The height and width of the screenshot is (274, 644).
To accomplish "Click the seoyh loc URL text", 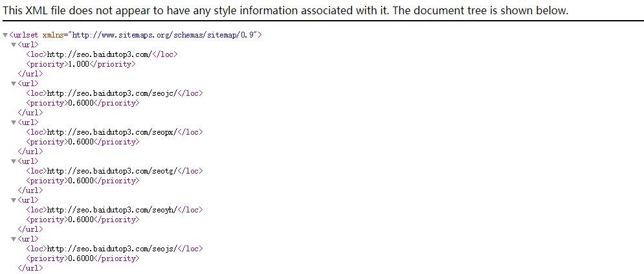I will (x=112, y=209).
